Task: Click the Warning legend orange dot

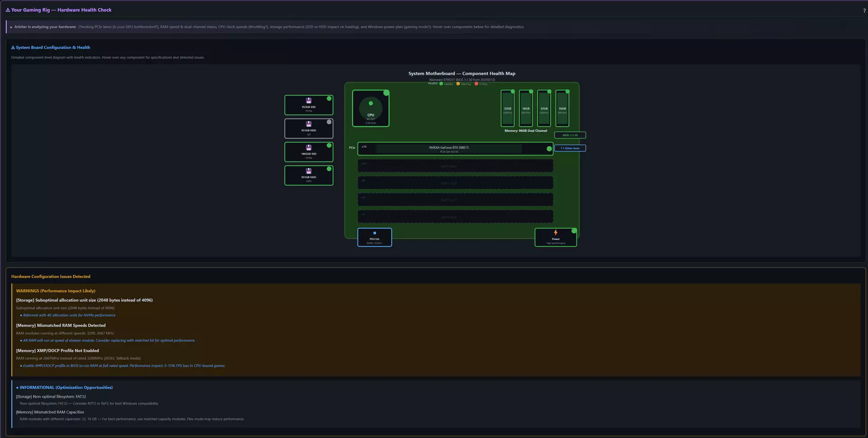Action: coord(458,84)
